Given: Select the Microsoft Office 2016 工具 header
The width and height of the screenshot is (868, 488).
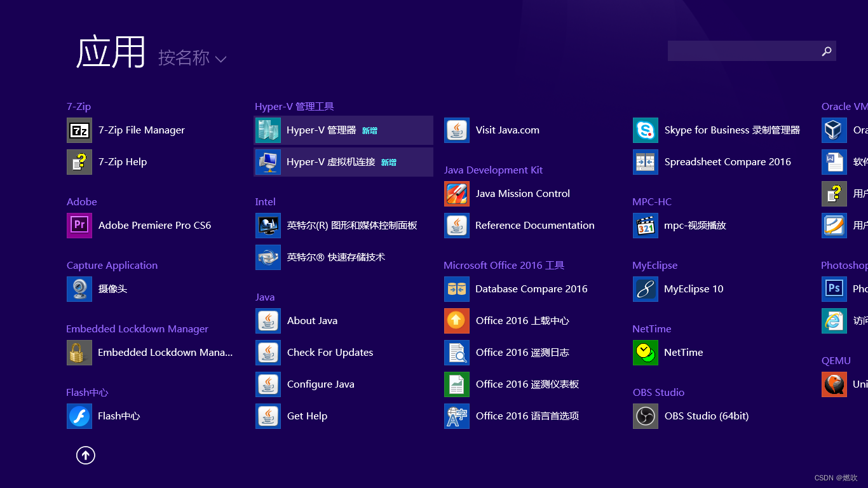Looking at the screenshot, I should click(504, 266).
